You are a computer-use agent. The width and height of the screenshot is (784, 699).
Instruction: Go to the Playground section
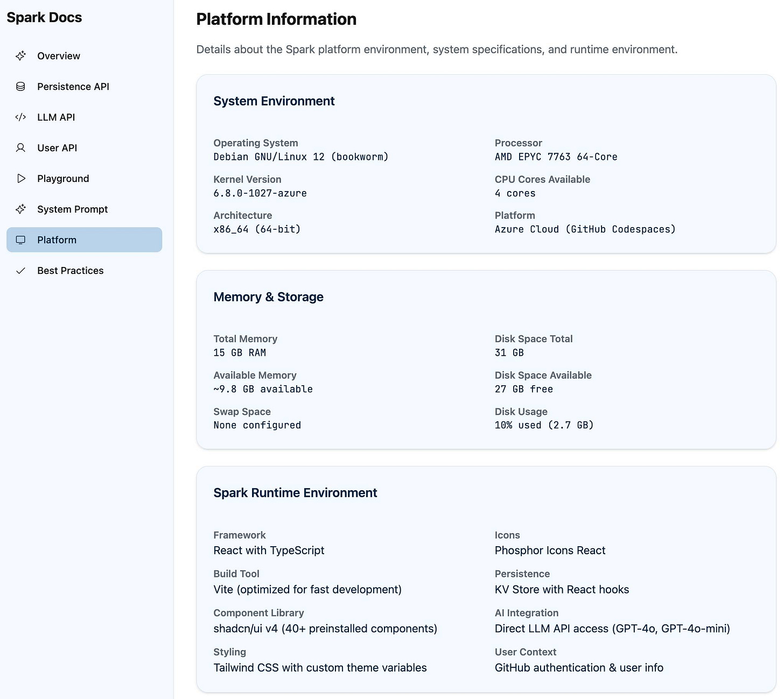[63, 179]
